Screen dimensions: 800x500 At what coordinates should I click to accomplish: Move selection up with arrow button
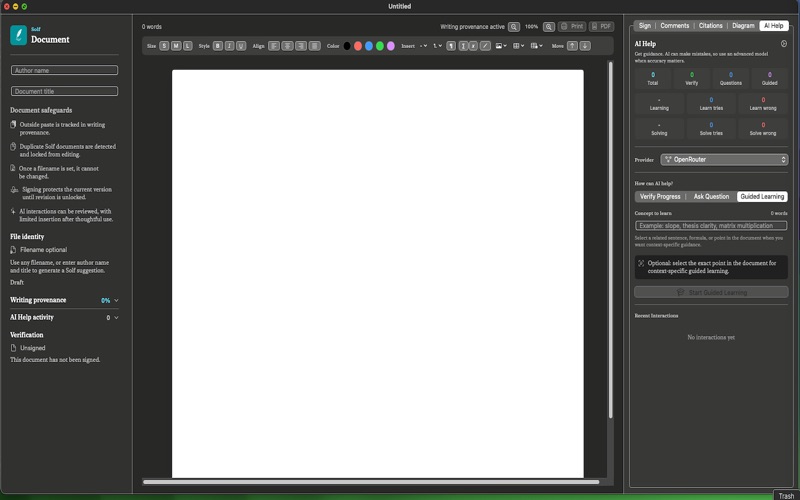tap(572, 46)
